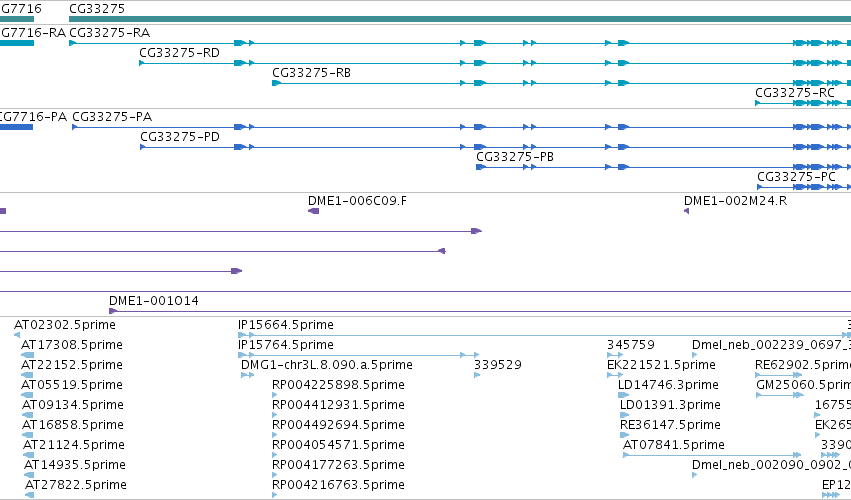Select the DMG1-chr3L.8.090.a.5prime label
This screenshot has width=851, height=500.
pyautogui.click(x=327, y=365)
